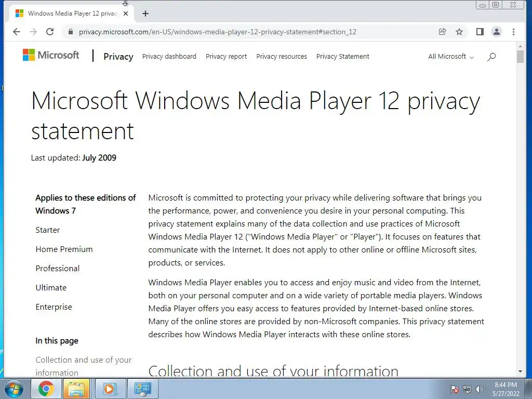Click the taskbar clock 8:44 PM

pyautogui.click(x=506, y=385)
